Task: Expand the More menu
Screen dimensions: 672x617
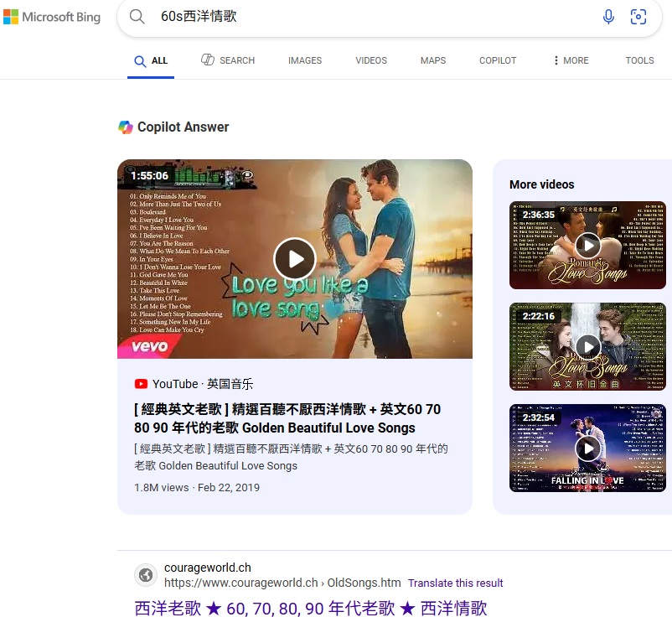Action: pos(571,60)
